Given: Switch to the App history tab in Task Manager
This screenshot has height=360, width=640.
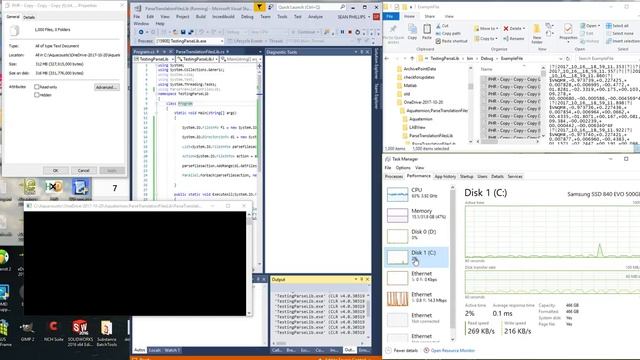Looking at the screenshot, I should pyautogui.click(x=445, y=176).
